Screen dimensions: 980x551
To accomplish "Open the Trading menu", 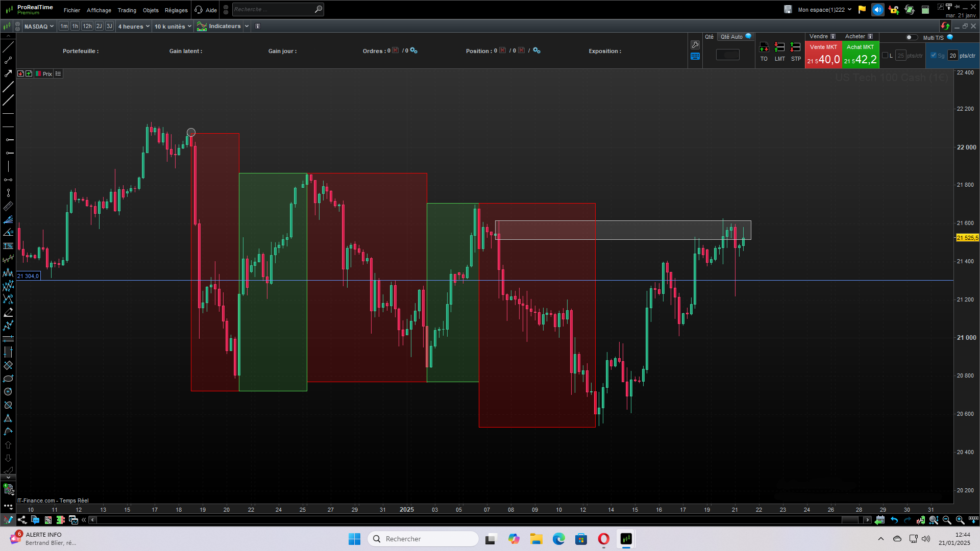I will (127, 10).
